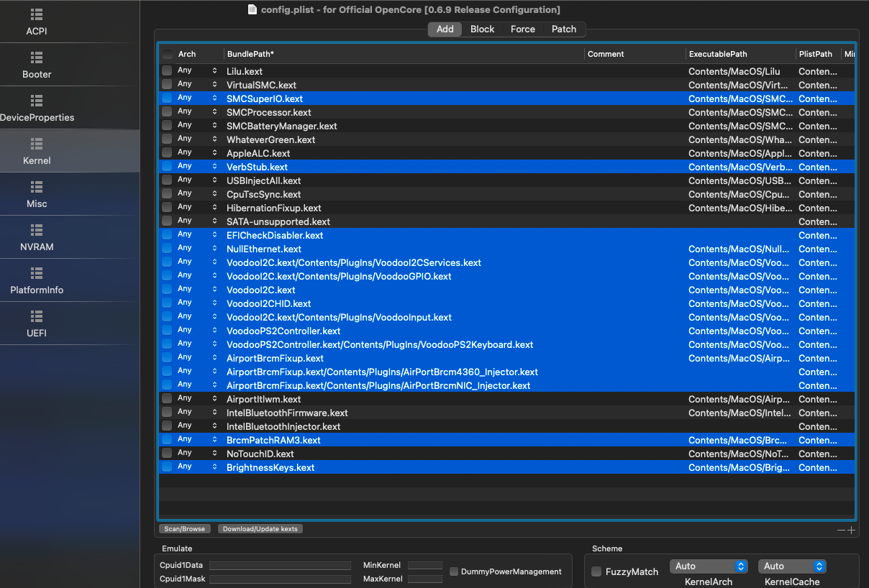Switch to the Block tab
This screenshot has width=869, height=588.
[482, 29]
